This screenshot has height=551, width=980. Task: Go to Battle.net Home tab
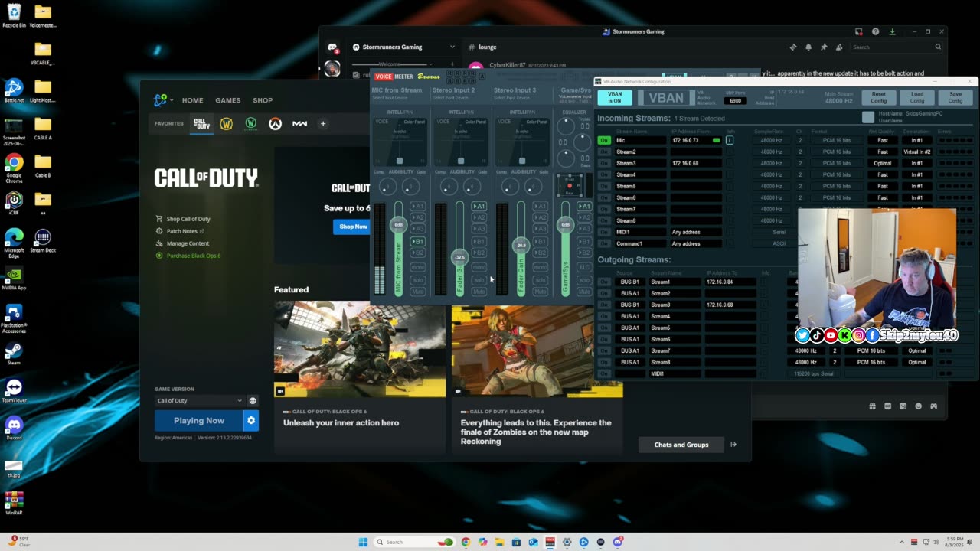192,100
